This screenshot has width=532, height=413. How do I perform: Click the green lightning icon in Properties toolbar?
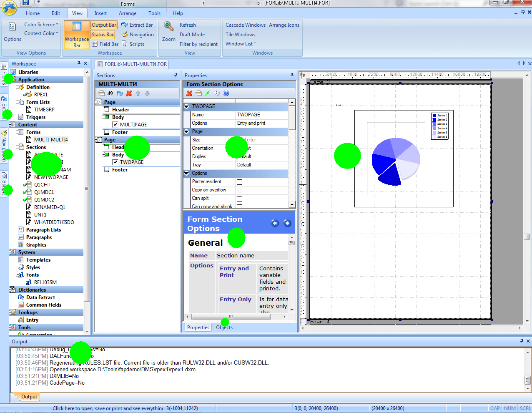tap(208, 93)
